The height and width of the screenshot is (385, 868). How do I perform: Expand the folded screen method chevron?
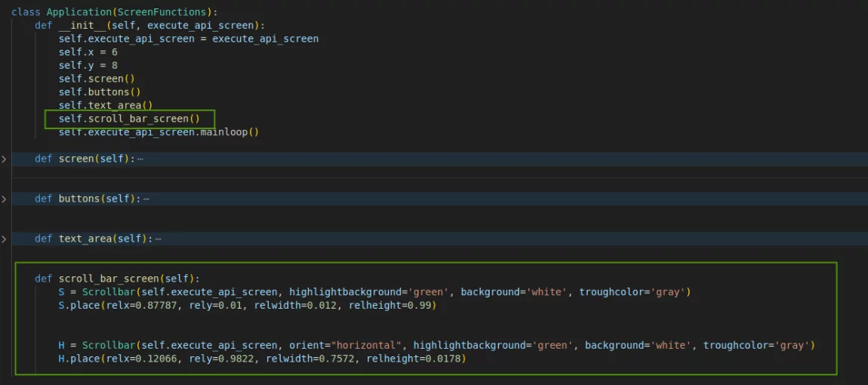point(4,159)
